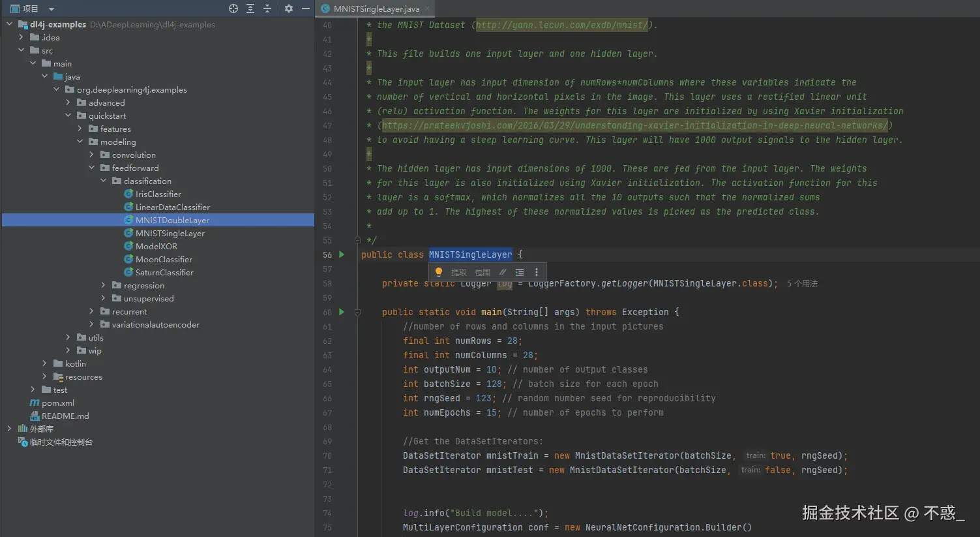Toggle the Javadoc comment fold marker at line 55
This screenshot has width=980, height=537.
357,240
